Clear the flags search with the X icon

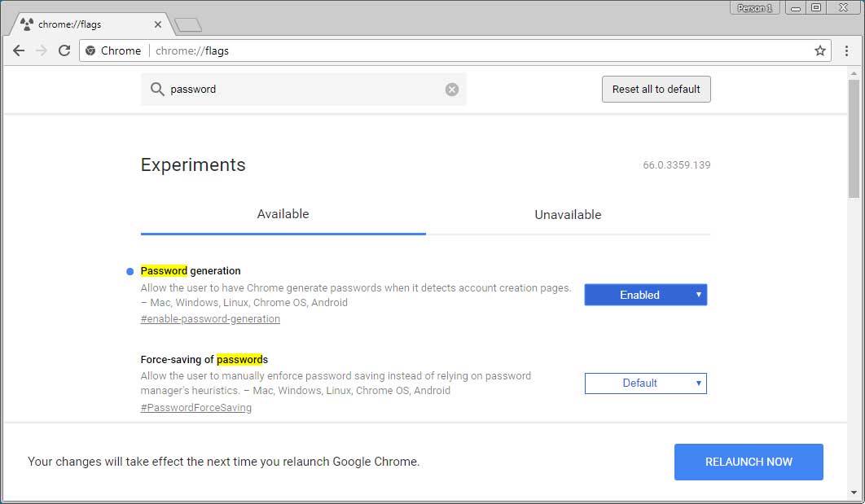point(452,90)
